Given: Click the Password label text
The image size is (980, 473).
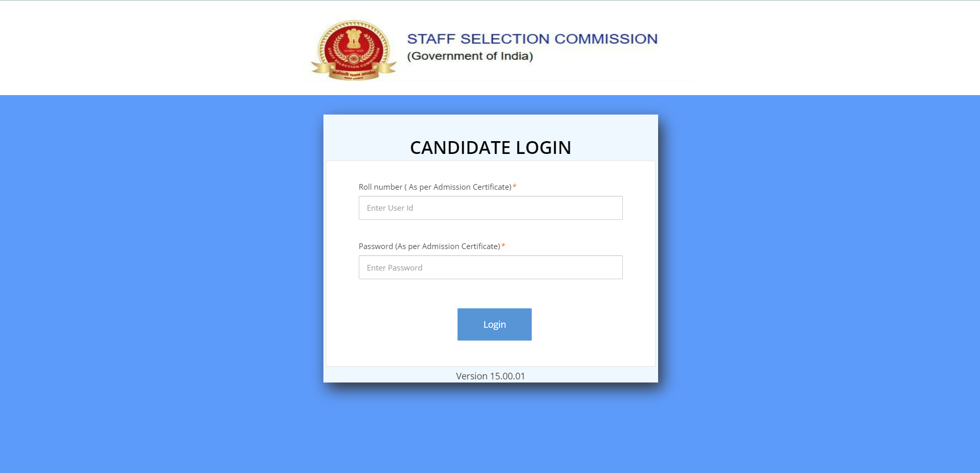Looking at the screenshot, I should [x=429, y=246].
